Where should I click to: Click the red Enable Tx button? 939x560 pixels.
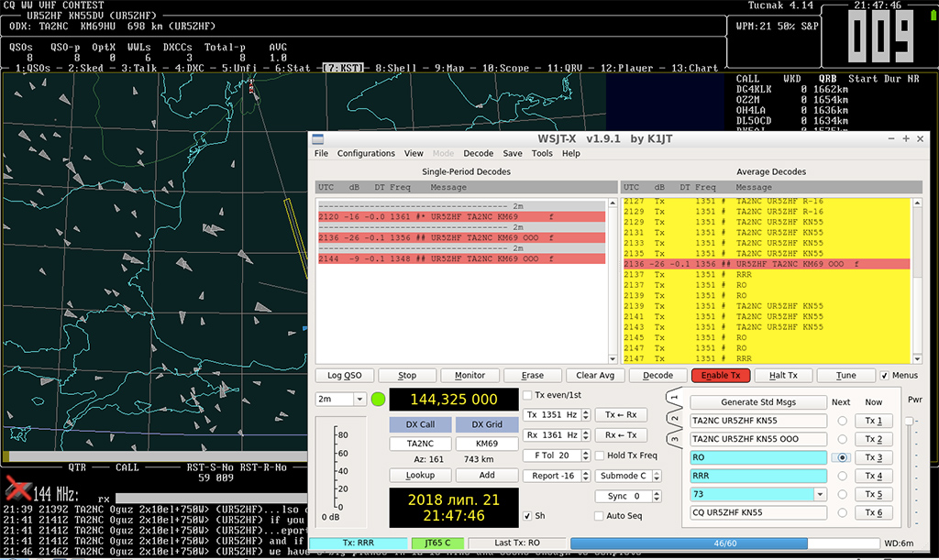(x=721, y=375)
